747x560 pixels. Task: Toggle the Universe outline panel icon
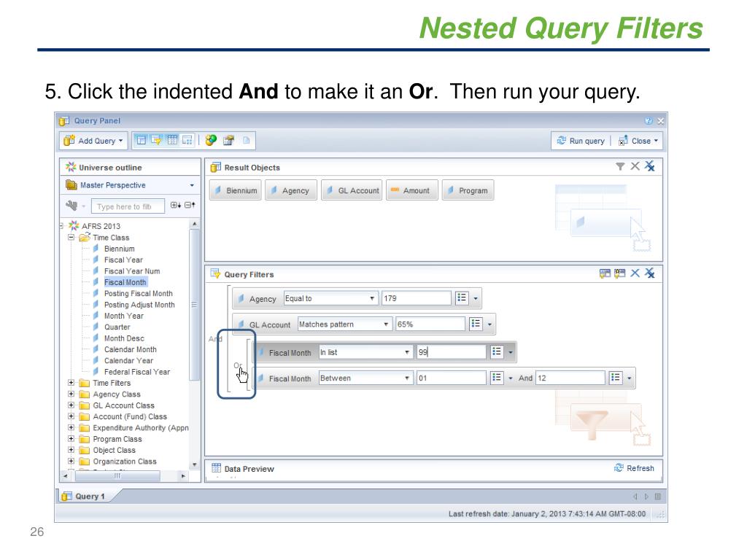click(141, 140)
